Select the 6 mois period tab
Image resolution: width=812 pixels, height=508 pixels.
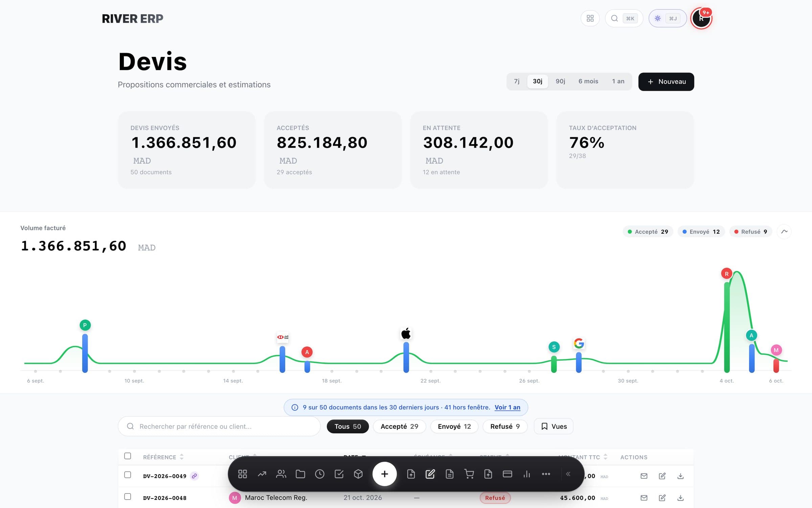(588, 81)
